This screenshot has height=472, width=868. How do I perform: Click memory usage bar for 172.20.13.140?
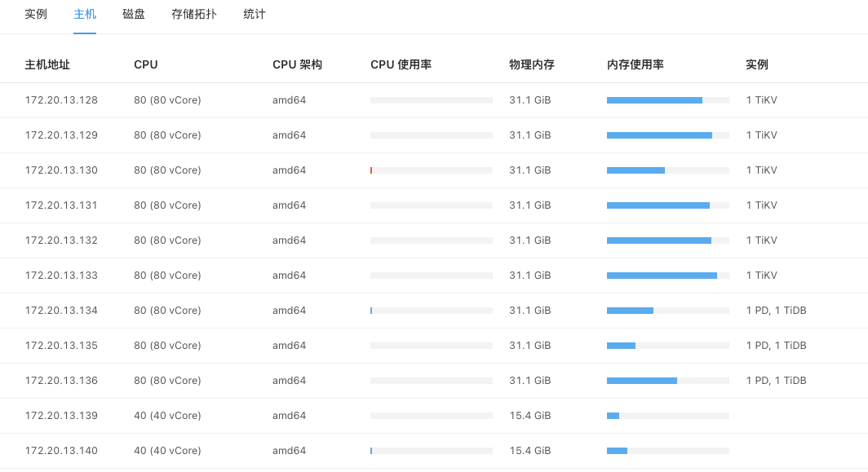click(668, 451)
